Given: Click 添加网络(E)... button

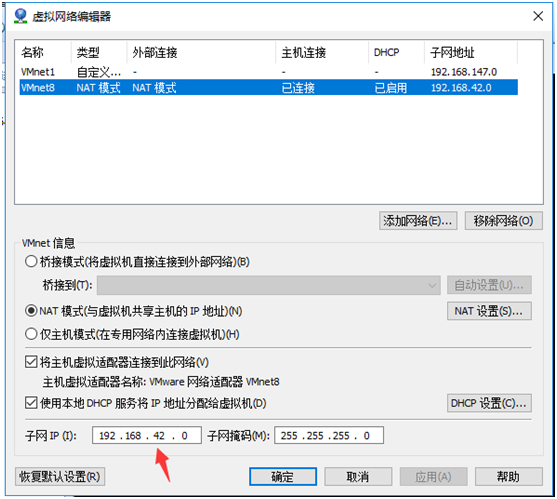Looking at the screenshot, I should click(418, 221).
